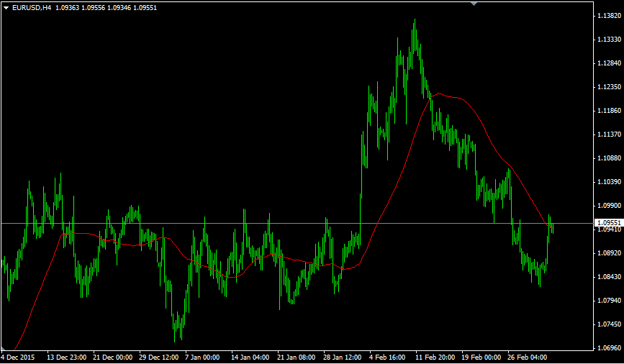Click the 4 Feb 16:00 time label
624x364 pixels.
388,358
